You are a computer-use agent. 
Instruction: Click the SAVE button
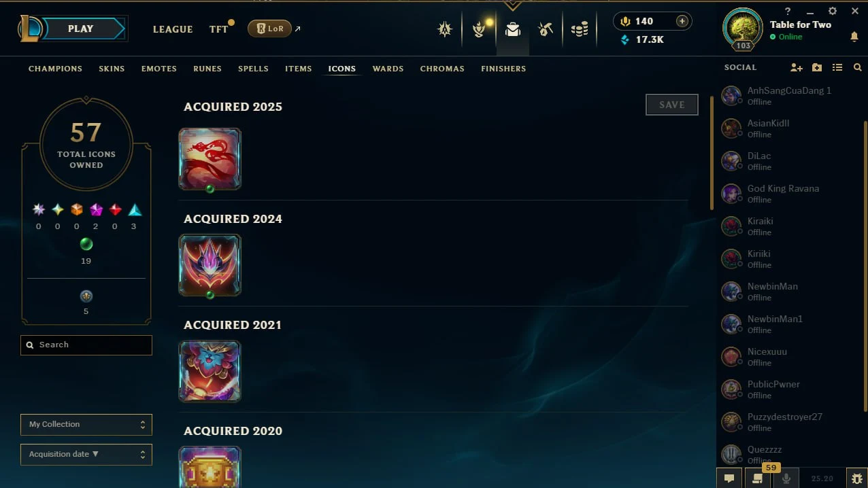tap(672, 105)
